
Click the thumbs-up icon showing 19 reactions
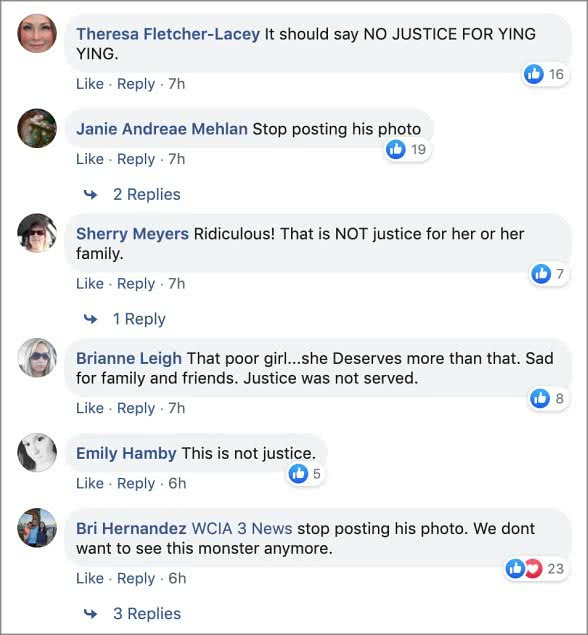[396, 149]
